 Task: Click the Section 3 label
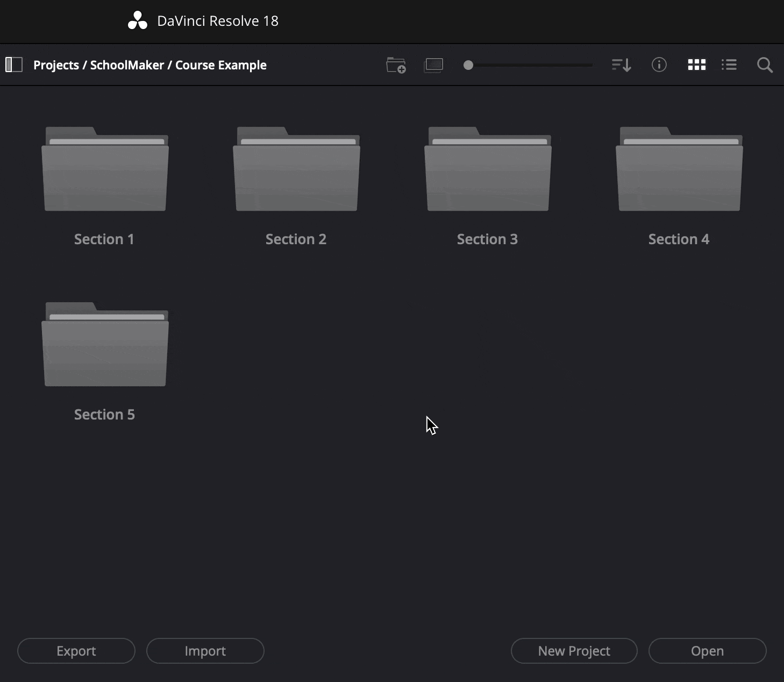click(487, 239)
